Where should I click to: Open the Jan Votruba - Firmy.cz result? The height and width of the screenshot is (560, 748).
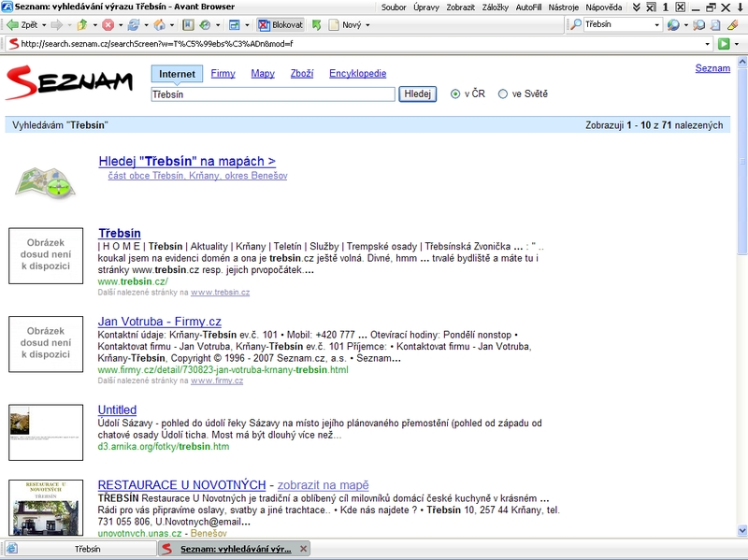159,322
